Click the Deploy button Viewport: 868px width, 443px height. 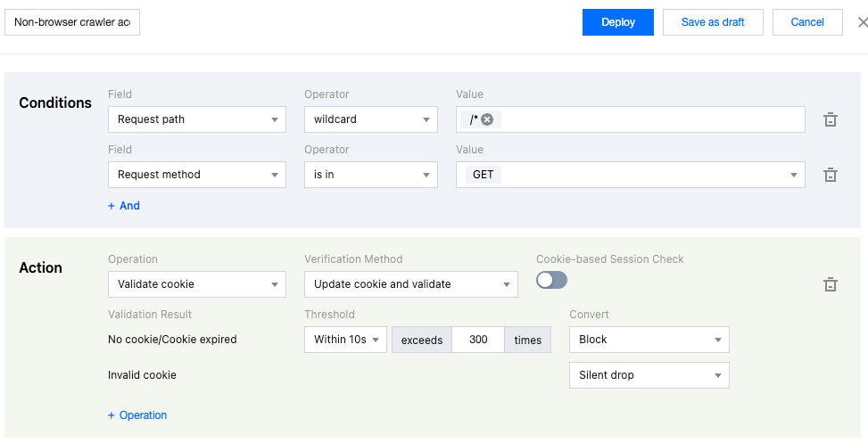pos(618,22)
